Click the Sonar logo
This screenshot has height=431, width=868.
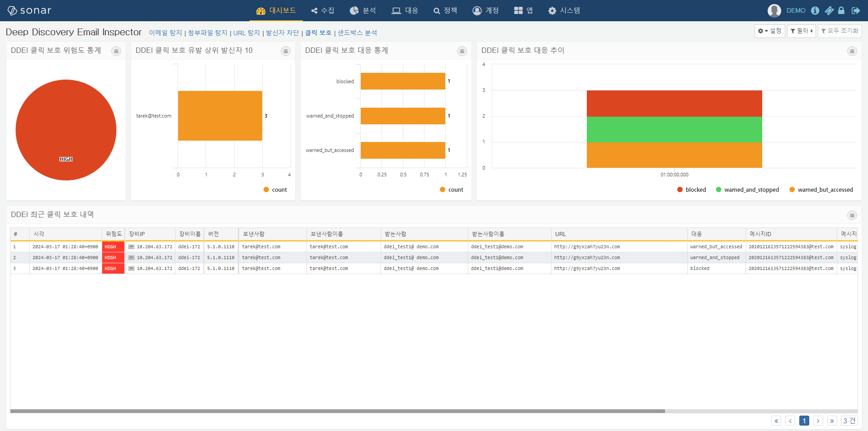tap(29, 10)
